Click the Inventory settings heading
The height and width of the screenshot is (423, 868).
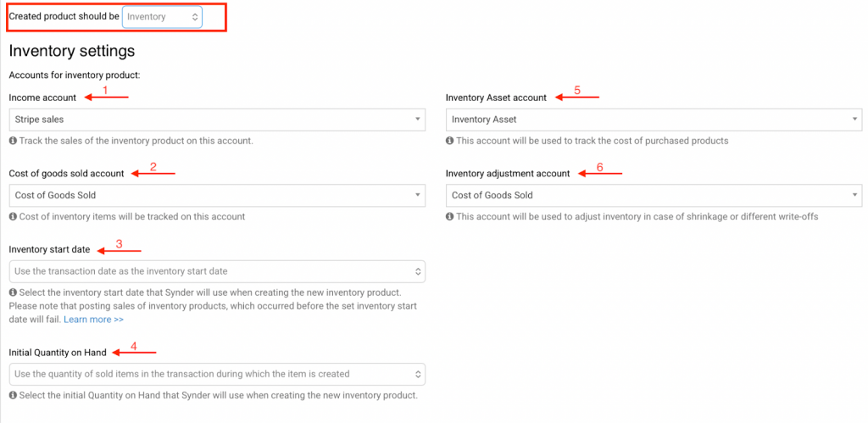click(72, 51)
